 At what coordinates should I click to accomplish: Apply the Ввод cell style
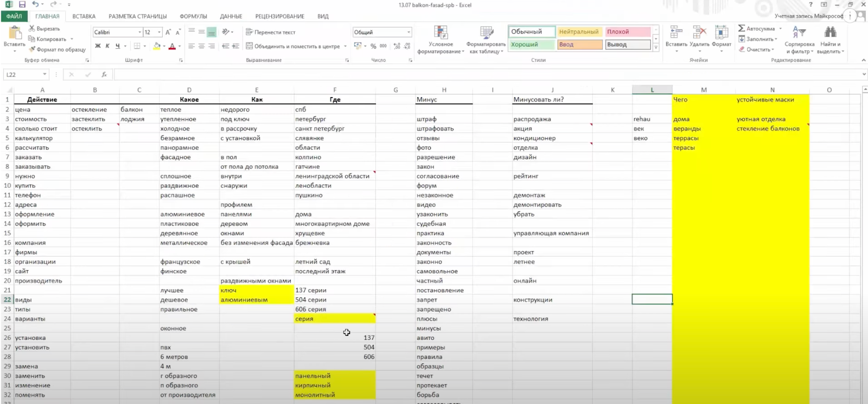579,44
